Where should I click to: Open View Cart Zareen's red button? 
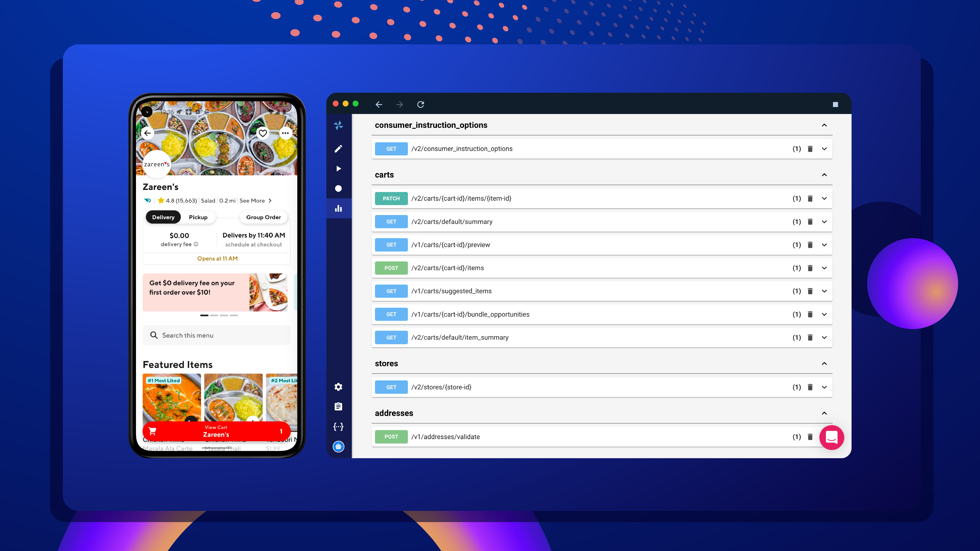tap(216, 431)
